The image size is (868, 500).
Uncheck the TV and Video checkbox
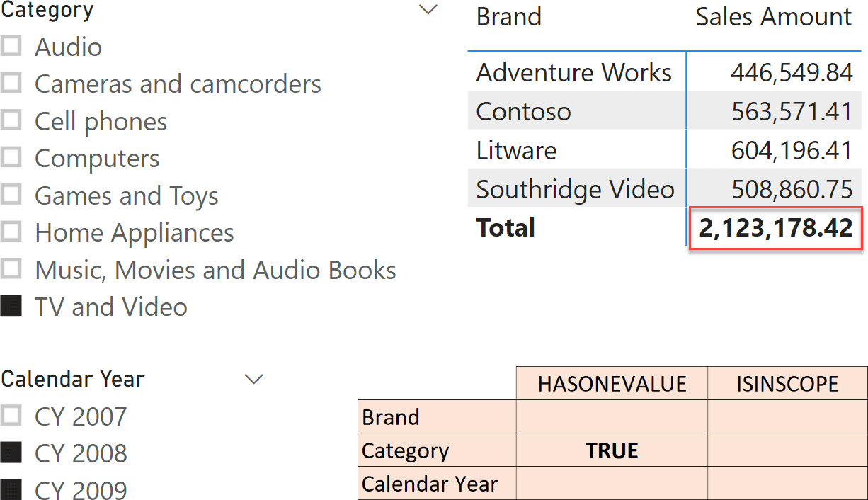tap(11, 307)
